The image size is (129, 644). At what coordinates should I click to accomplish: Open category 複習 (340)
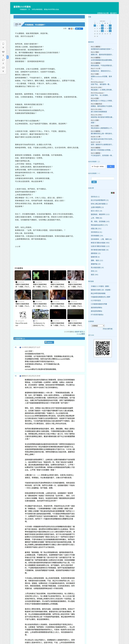(94, 274)
